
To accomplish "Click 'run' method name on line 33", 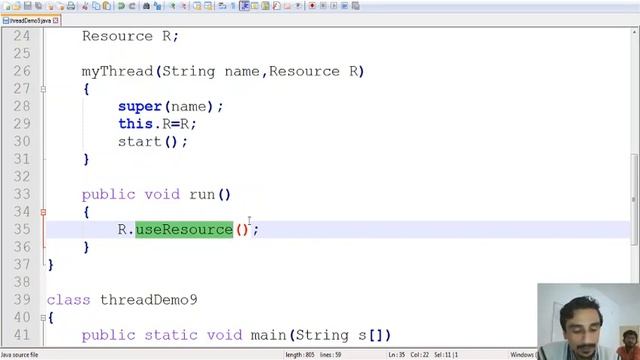I will pyautogui.click(x=202, y=195).
